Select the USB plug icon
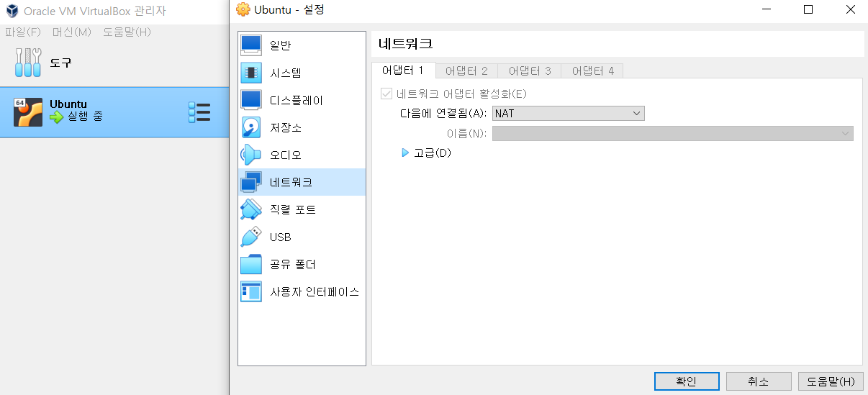The width and height of the screenshot is (868, 395). tap(251, 237)
